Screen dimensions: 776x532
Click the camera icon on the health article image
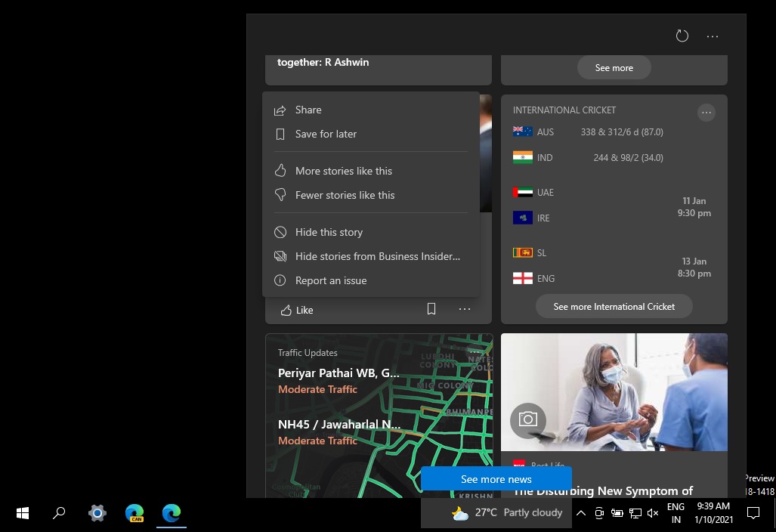pos(528,421)
